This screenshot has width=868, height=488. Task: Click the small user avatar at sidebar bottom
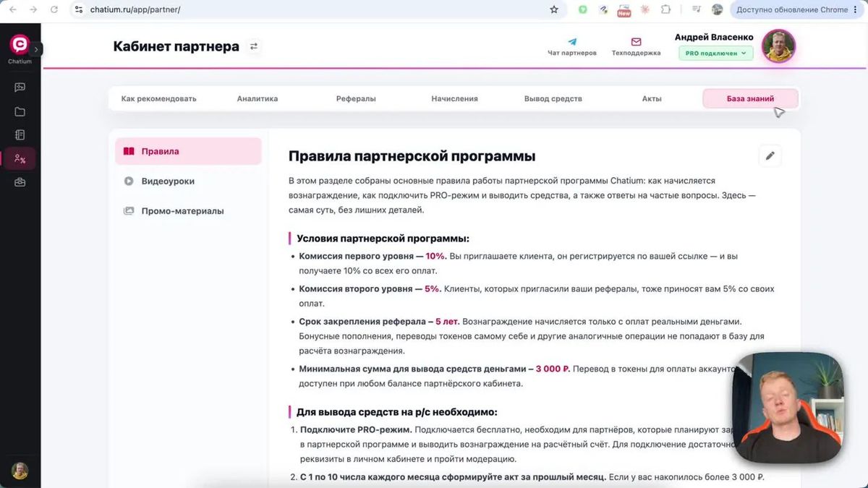click(20, 471)
